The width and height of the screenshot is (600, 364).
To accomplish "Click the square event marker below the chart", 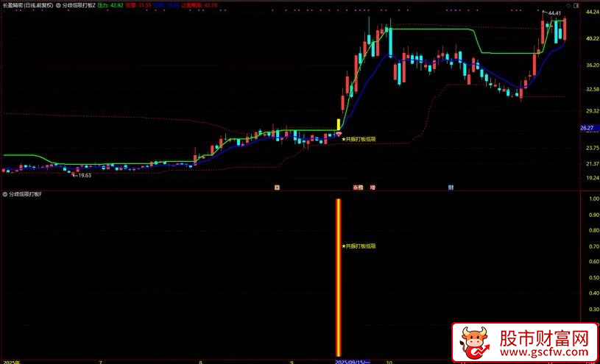I will (x=277, y=188).
